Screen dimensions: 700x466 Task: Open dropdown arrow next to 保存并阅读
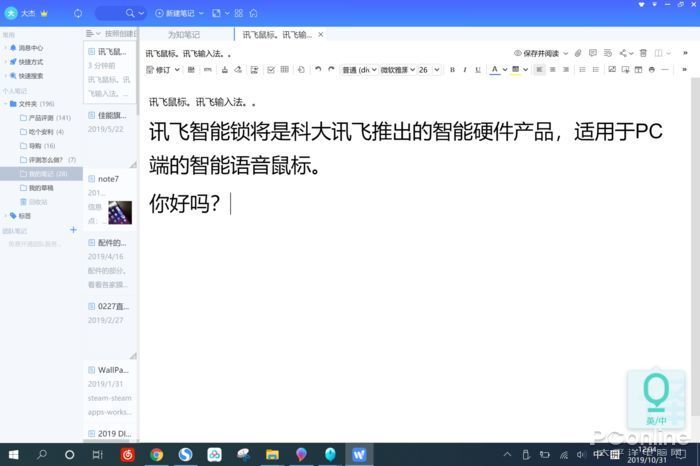566,54
